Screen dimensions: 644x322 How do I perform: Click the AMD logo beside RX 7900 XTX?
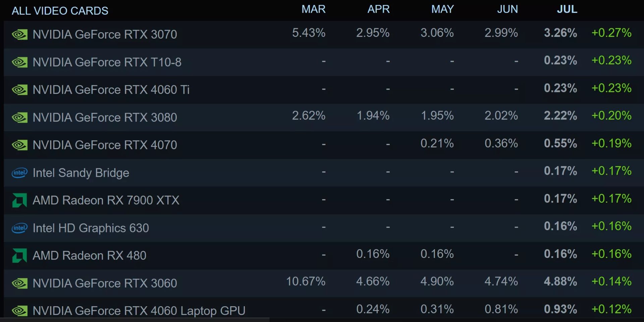pyautogui.click(x=19, y=200)
